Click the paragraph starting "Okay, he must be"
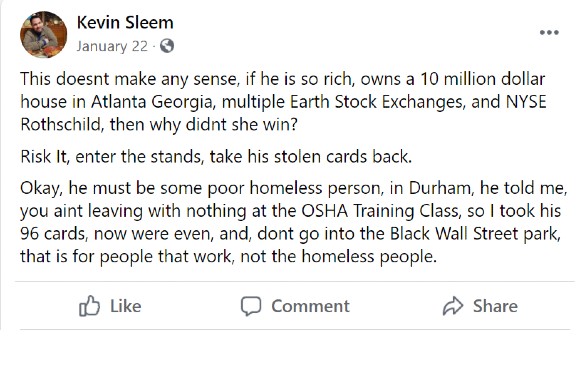 pos(294,222)
